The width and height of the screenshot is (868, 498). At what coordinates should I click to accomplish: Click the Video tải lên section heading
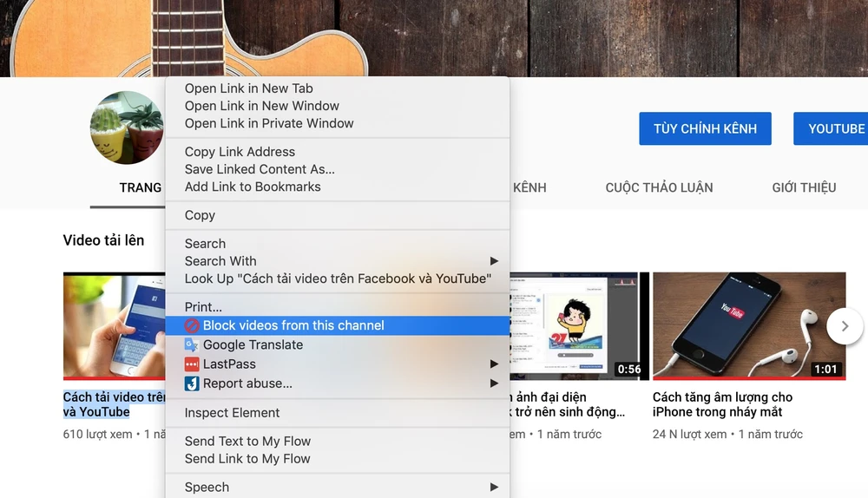click(103, 240)
